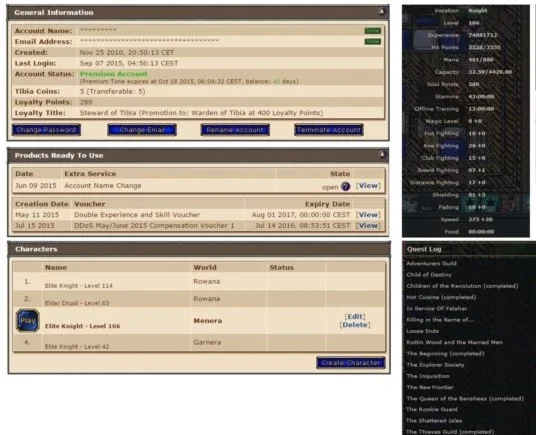
Task: Open Loose Ends quest entry
Action: (x=423, y=331)
